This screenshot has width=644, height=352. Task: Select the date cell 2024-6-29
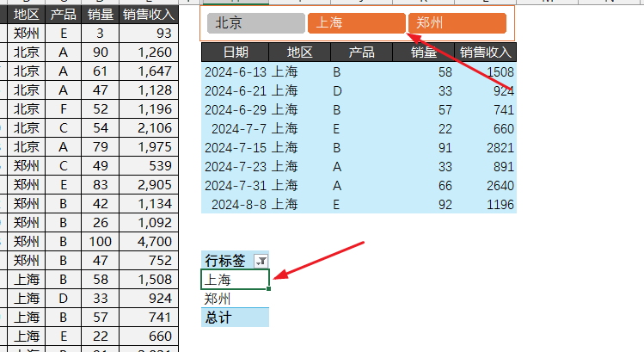(x=236, y=110)
